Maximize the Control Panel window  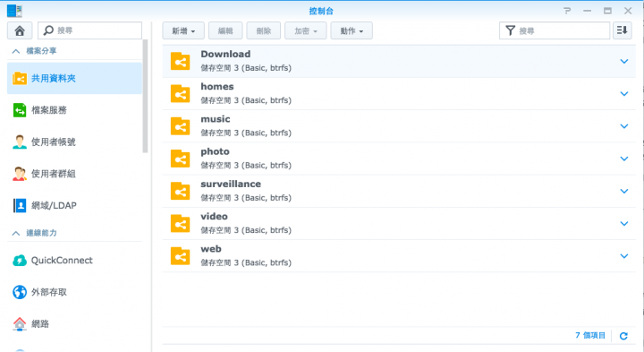click(607, 11)
